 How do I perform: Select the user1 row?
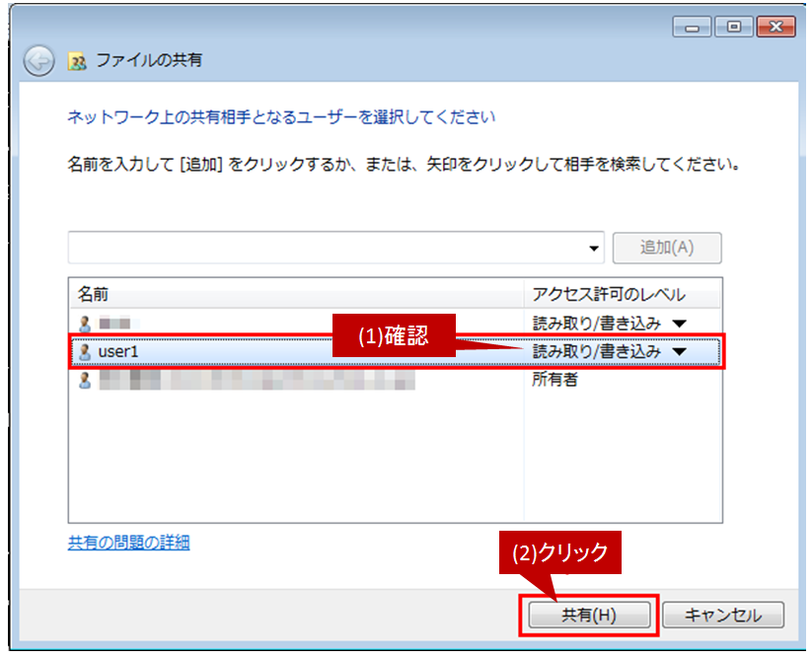[397, 352]
